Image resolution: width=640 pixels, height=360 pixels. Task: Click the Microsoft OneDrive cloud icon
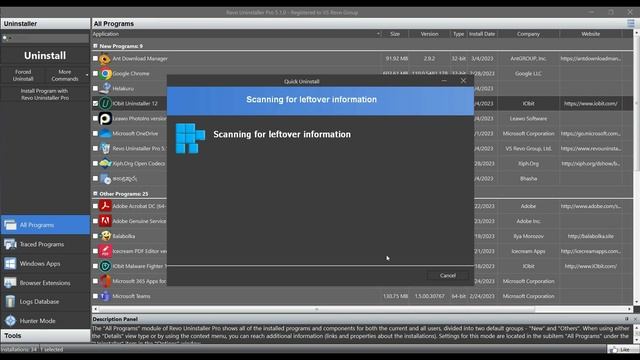(x=105, y=133)
